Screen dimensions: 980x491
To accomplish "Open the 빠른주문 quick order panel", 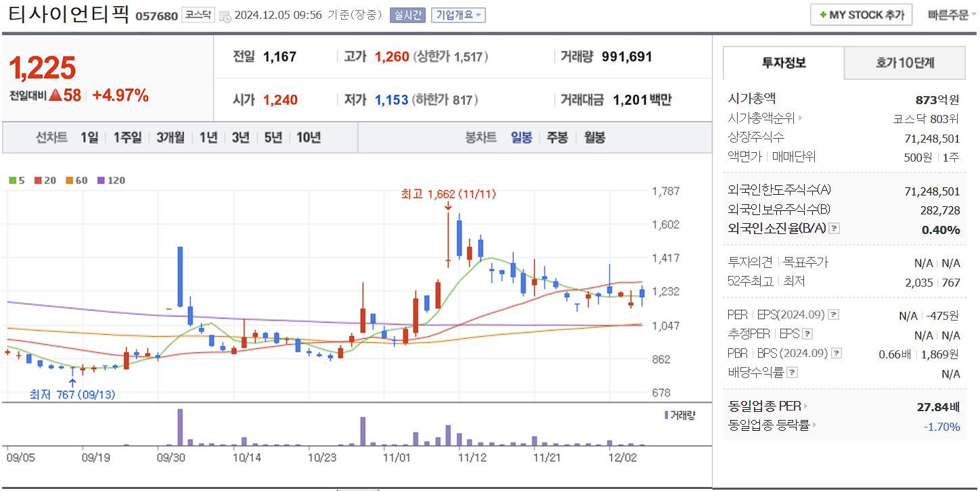I will point(948,14).
